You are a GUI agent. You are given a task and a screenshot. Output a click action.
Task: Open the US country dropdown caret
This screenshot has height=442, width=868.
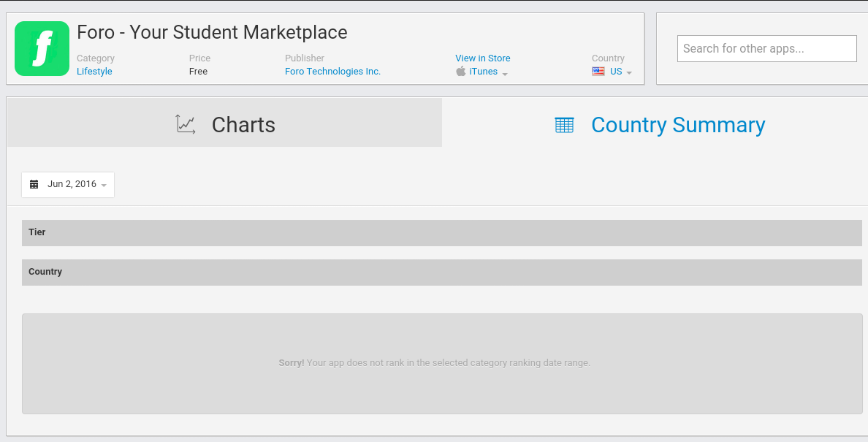tap(629, 73)
